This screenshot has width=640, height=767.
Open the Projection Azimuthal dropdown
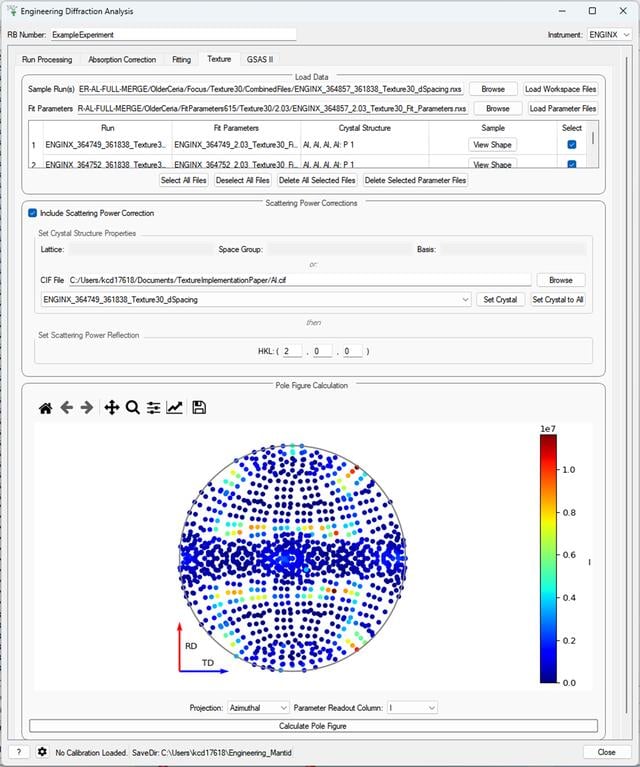click(x=258, y=708)
